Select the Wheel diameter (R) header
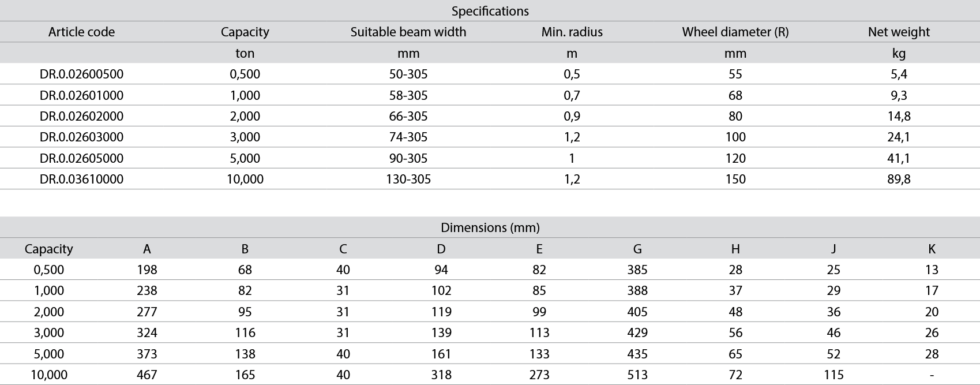Image resolution: width=980 pixels, height=385 pixels. point(735,32)
